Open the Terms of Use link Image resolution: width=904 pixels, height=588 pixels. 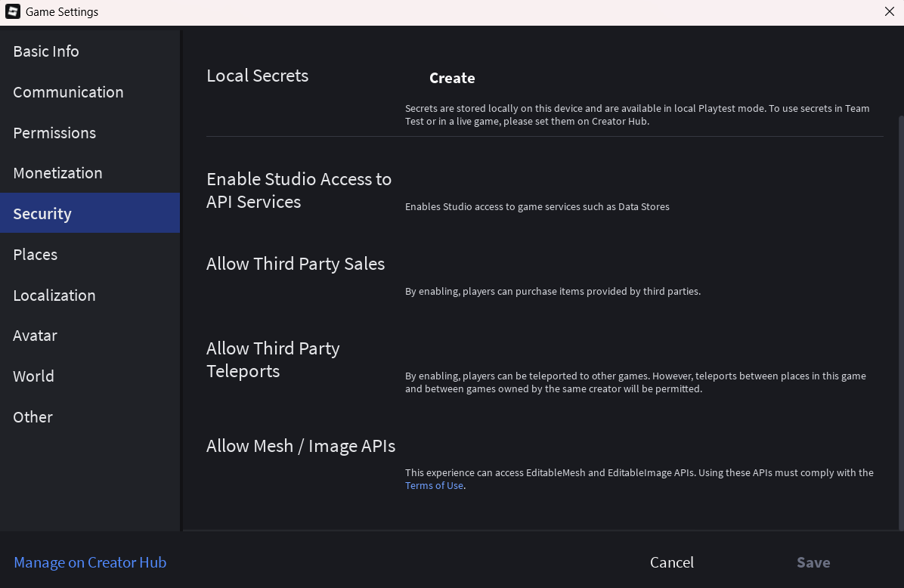coord(434,485)
